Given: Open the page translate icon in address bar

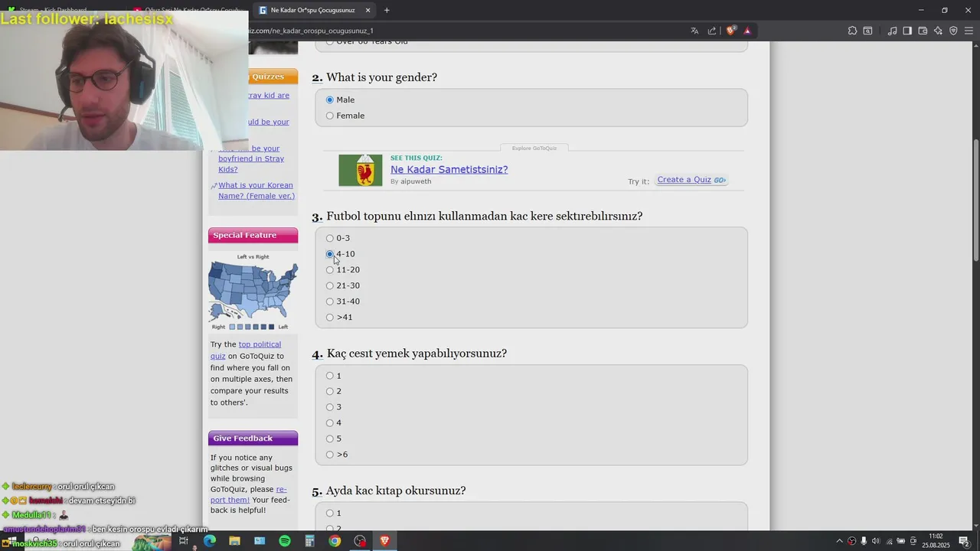Looking at the screenshot, I should click(x=694, y=31).
